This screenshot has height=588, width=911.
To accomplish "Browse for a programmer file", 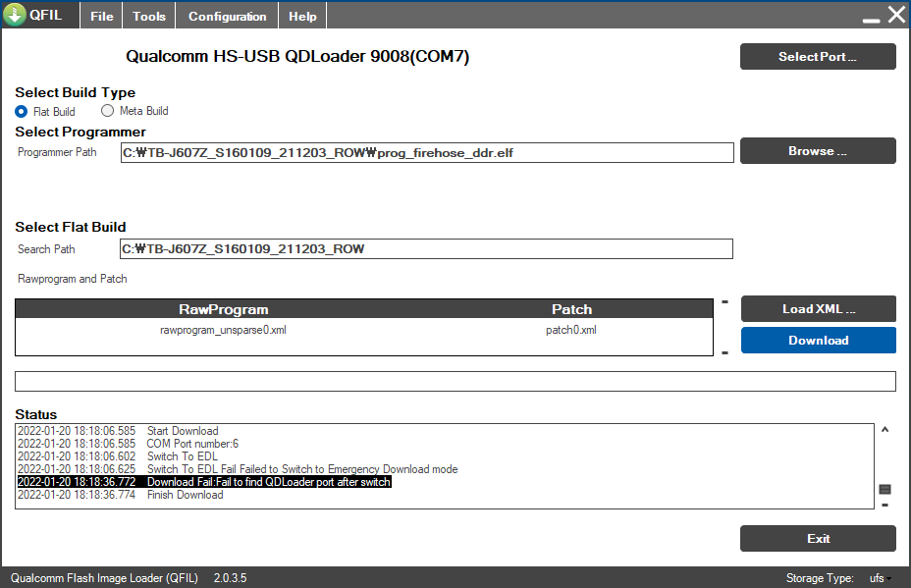I will [x=818, y=151].
